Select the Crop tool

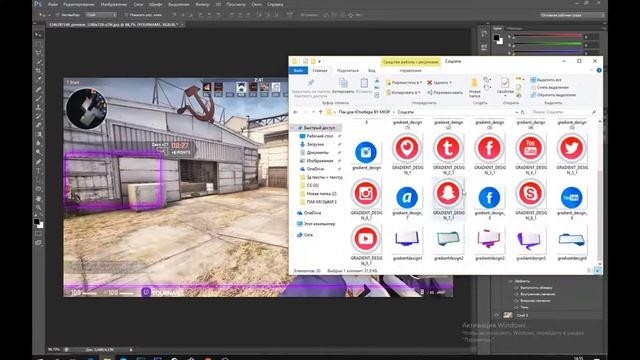pos(38,71)
